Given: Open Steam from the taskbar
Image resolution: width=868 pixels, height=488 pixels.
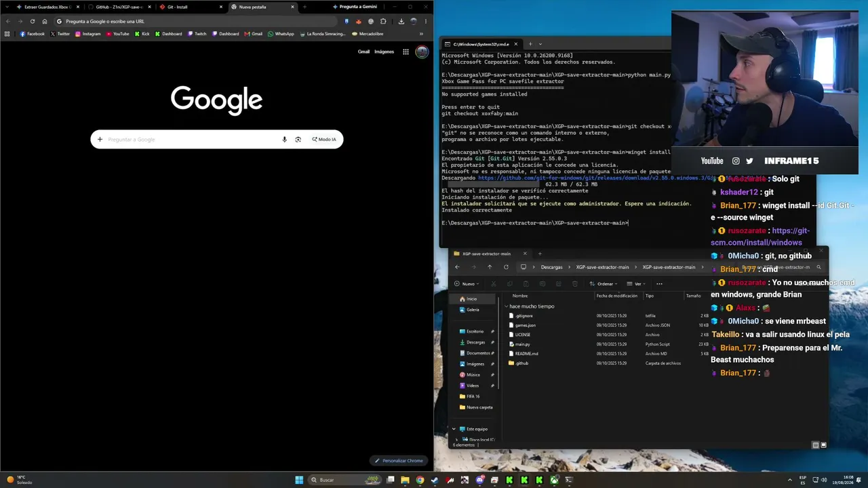Looking at the screenshot, I should click(x=435, y=480).
